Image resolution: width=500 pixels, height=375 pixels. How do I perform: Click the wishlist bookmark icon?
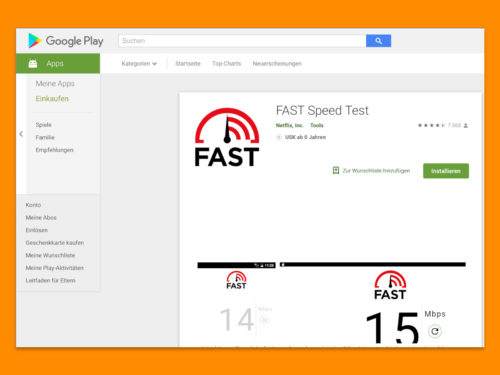(336, 171)
